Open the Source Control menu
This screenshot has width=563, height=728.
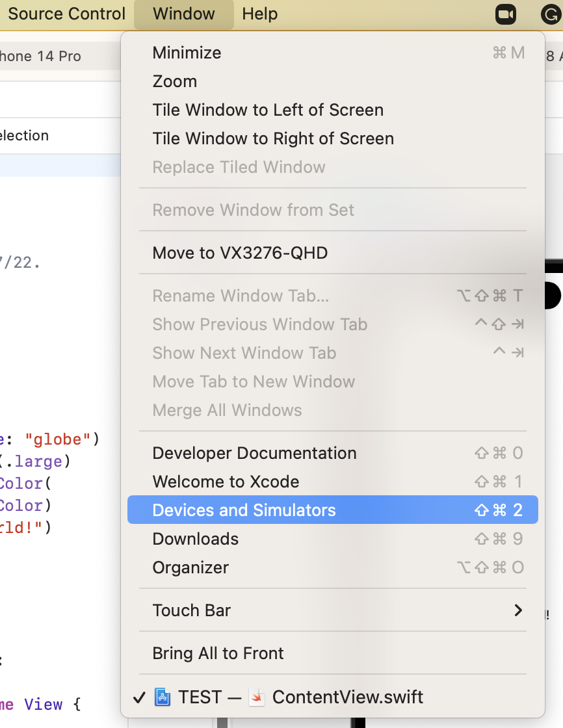point(66,14)
